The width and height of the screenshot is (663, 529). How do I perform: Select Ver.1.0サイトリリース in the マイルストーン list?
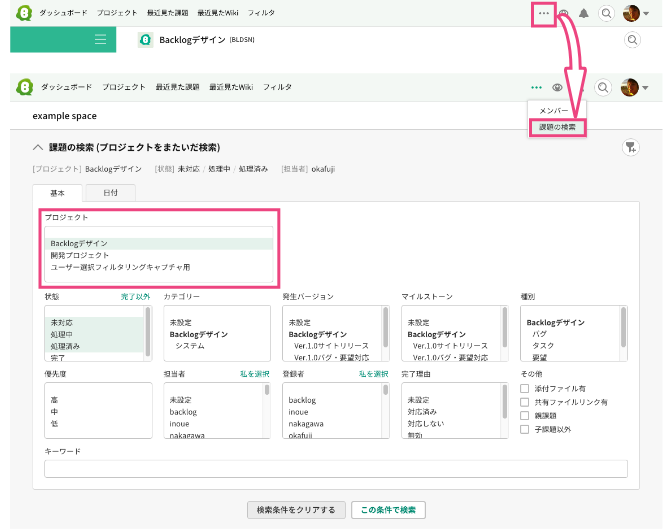[x=450, y=346]
